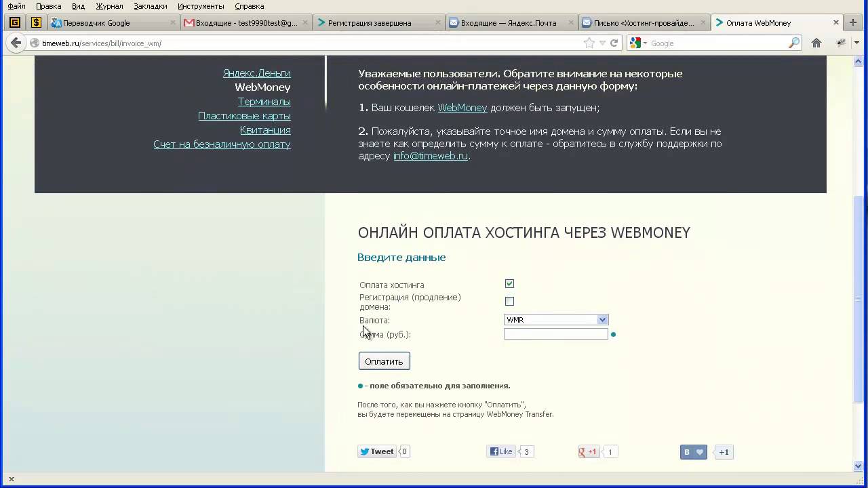
Task: Click the VKontakte heart share button
Action: point(694,452)
